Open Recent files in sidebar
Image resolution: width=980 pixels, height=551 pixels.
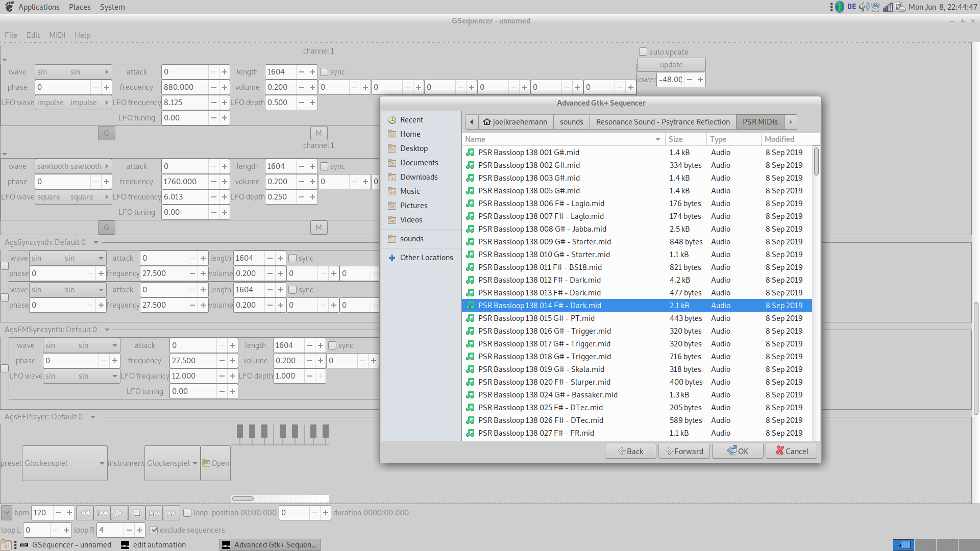411,120
